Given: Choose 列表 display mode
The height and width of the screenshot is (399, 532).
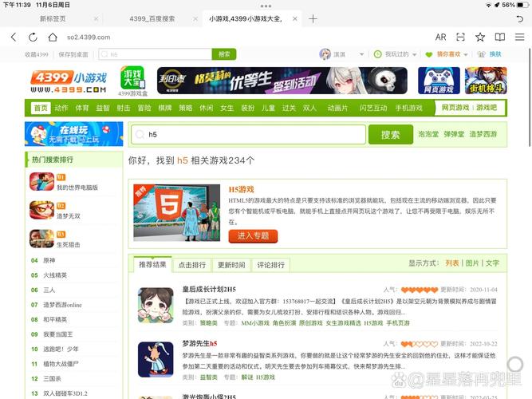Looking at the screenshot, I should (x=452, y=263).
